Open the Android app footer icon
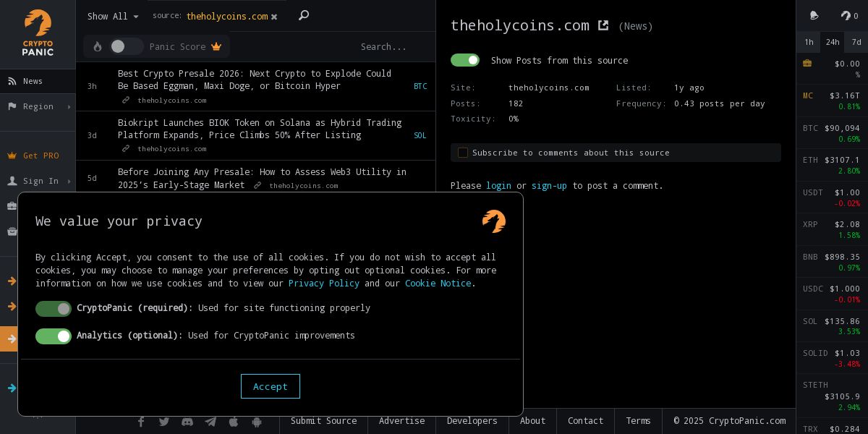The width and height of the screenshot is (868, 434). coord(257,422)
